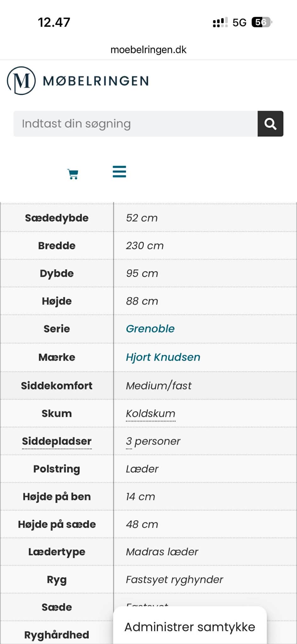Open the shopping cart
The width and height of the screenshot is (297, 644).
[73, 174]
